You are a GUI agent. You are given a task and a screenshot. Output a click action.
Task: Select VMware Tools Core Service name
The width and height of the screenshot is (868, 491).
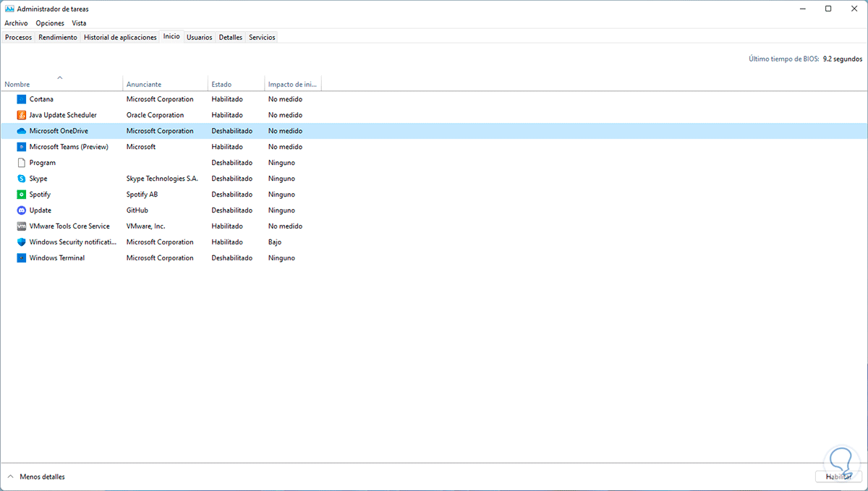(x=69, y=226)
